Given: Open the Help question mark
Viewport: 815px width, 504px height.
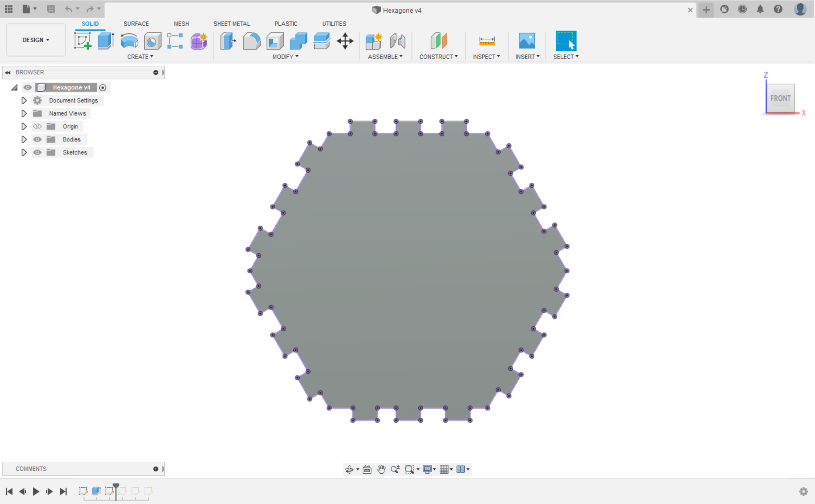Looking at the screenshot, I should tap(778, 9).
